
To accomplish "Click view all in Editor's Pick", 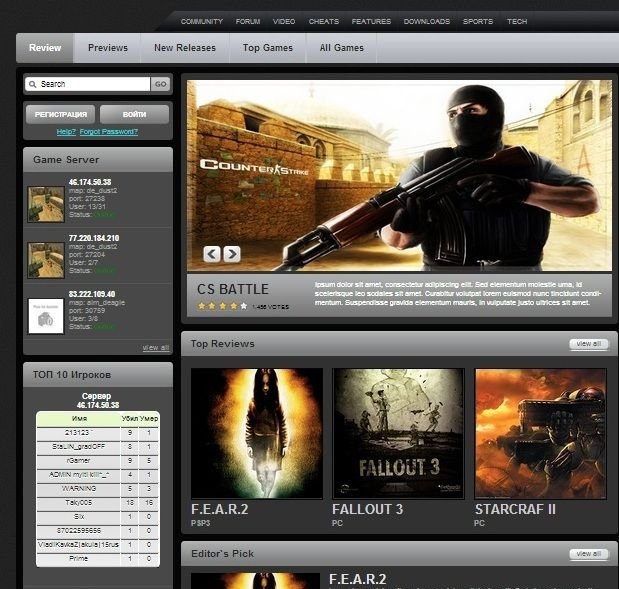I will (589, 554).
